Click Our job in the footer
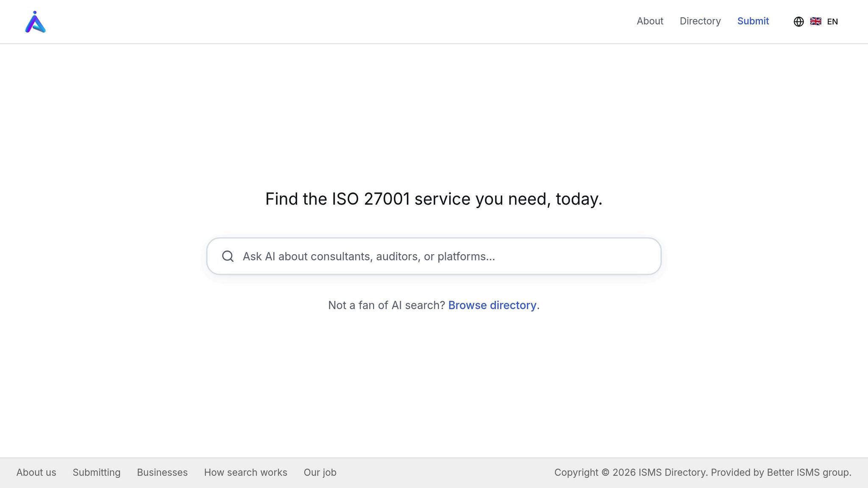This screenshot has width=868, height=488. (320, 472)
